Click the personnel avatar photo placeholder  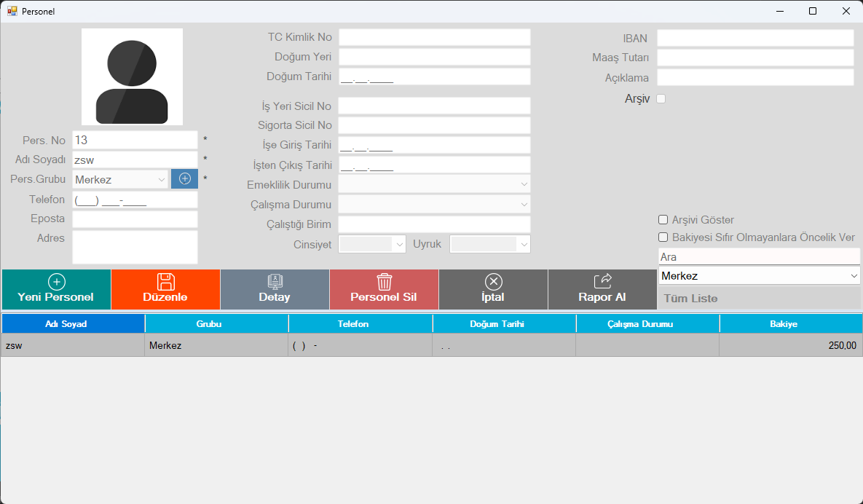132,76
